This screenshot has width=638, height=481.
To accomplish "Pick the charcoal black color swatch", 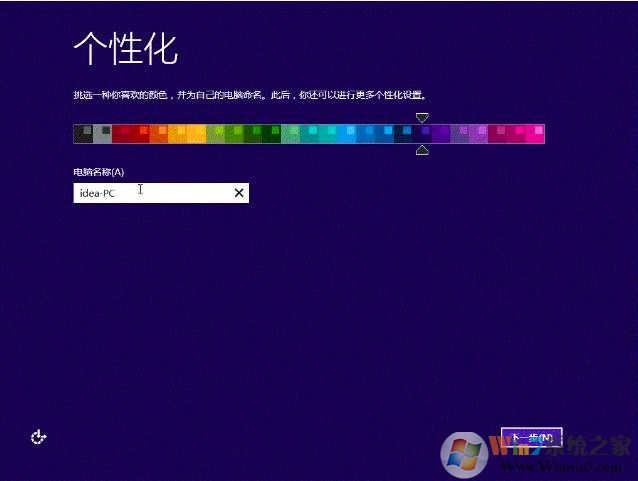I will (x=83, y=134).
